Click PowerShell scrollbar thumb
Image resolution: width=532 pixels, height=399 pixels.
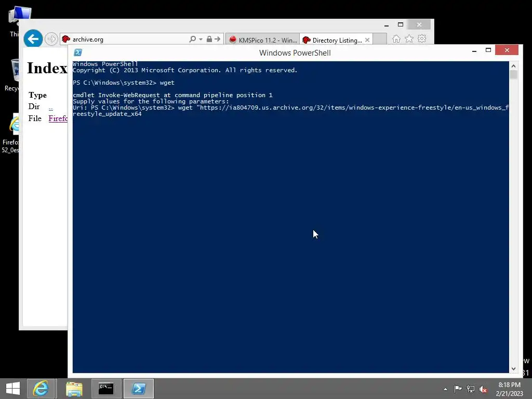coord(513,75)
